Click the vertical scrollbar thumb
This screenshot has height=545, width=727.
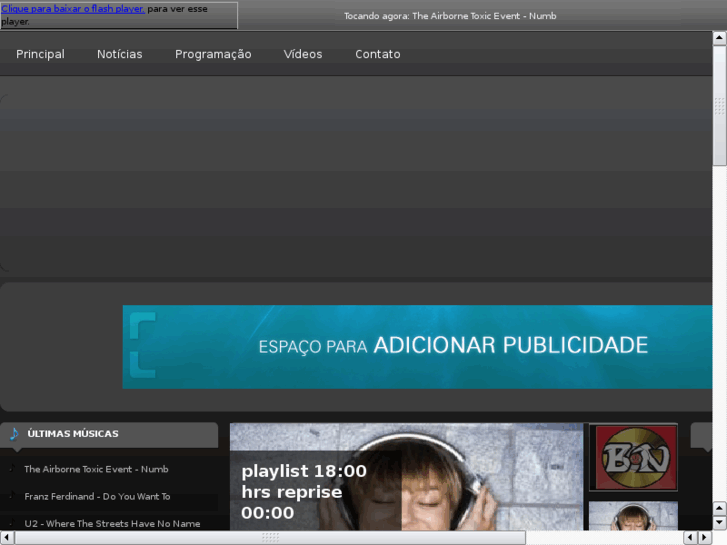pos(720,105)
